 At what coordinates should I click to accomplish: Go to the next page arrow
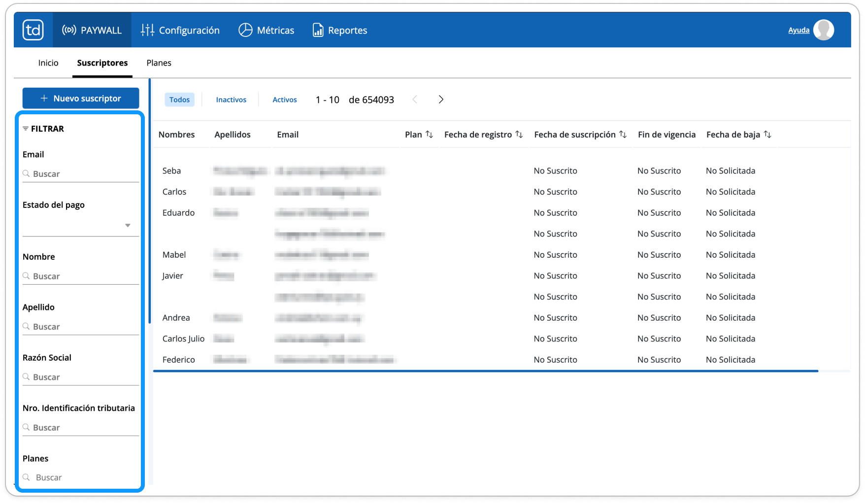click(x=441, y=100)
